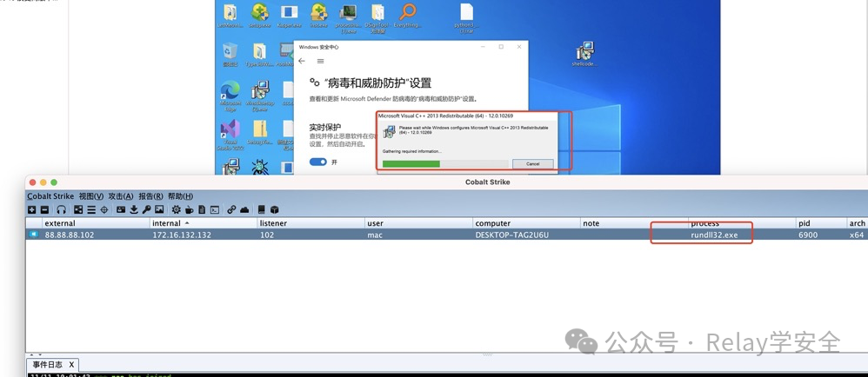Click the gear payload generator icon

[x=176, y=209]
